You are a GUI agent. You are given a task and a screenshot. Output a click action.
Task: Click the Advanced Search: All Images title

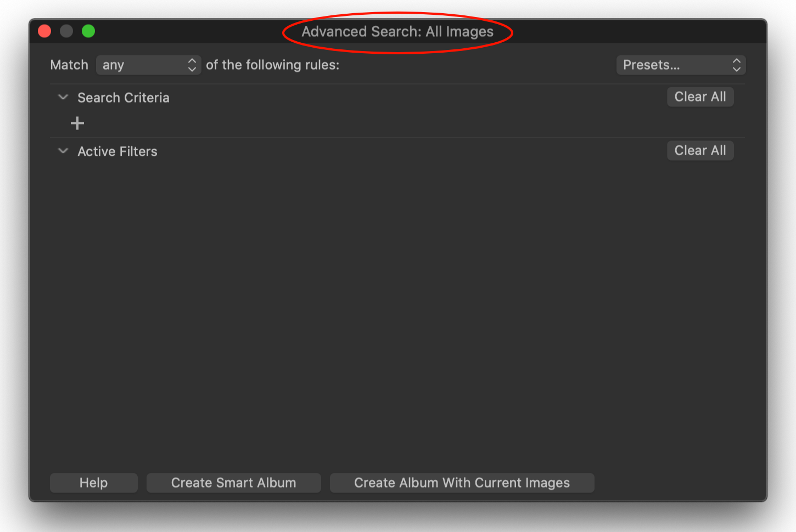click(x=397, y=32)
